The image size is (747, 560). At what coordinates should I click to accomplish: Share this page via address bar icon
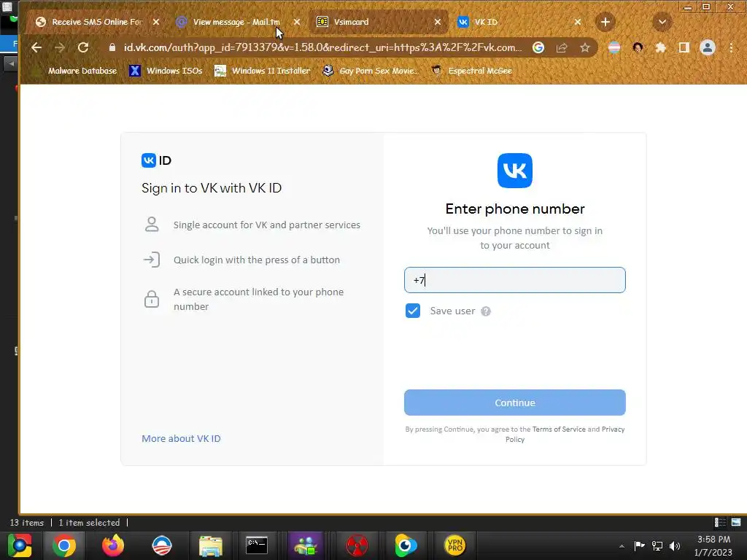[x=562, y=47]
